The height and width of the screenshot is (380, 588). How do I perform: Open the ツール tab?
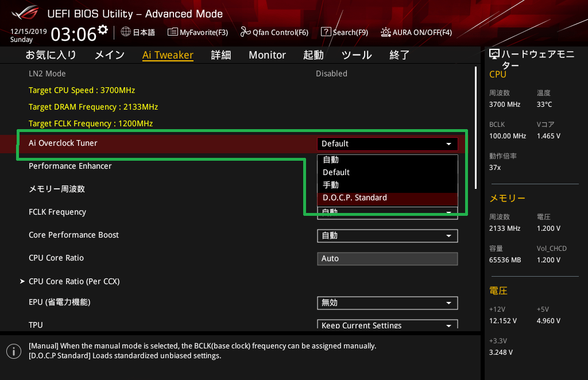tap(356, 55)
